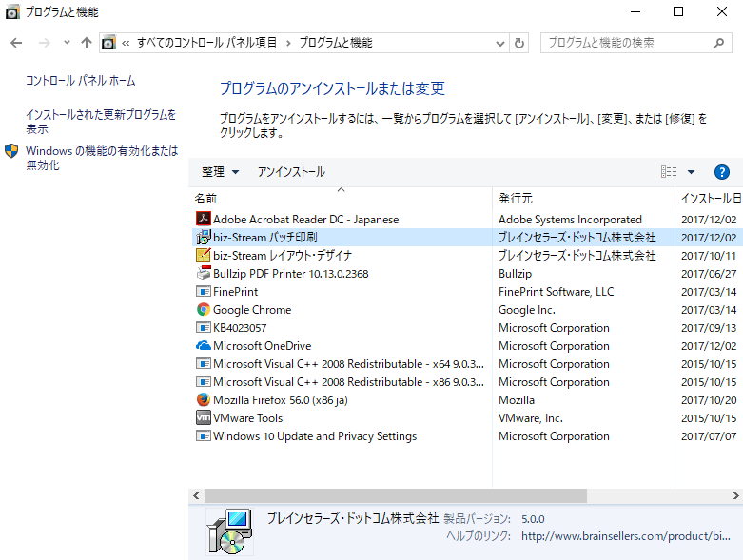The width and height of the screenshot is (743, 560).
Task: Click the プログラムと機能 breadcrumb
Action: click(336, 43)
